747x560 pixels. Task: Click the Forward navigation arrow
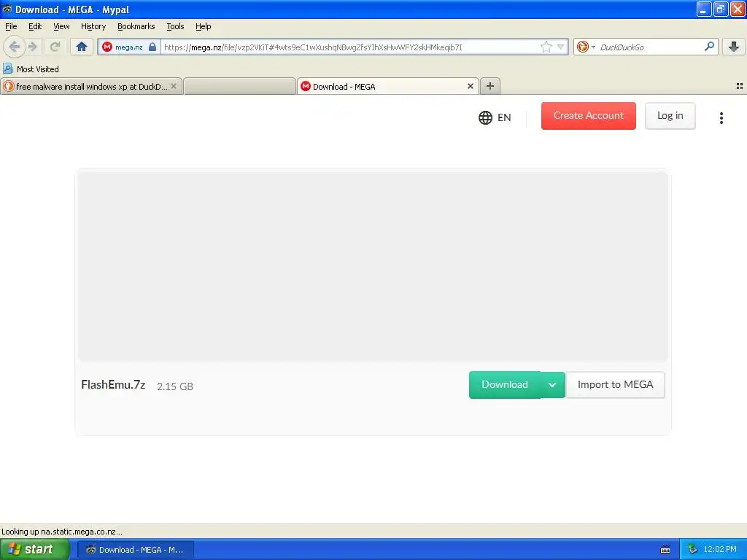tap(33, 47)
